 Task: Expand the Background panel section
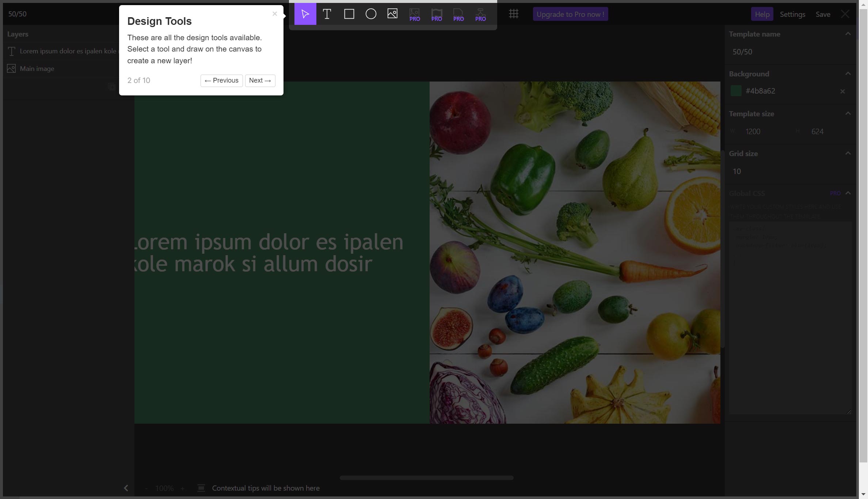(848, 73)
